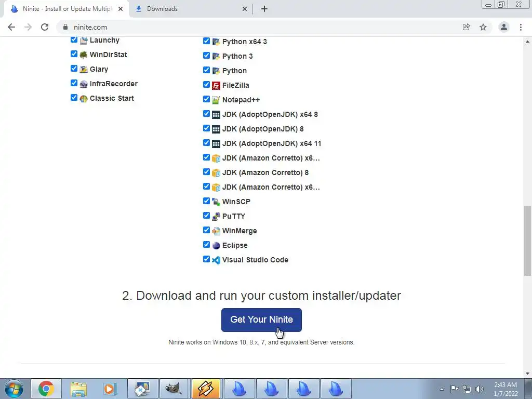Viewport: 532px width, 399px height.
Task: Go back with the browser back arrow
Action: (x=11, y=27)
